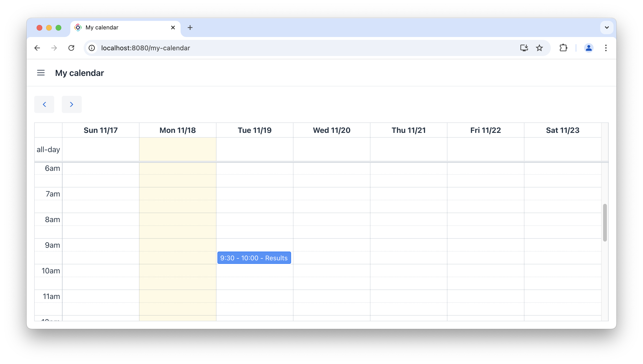Click the install app icon in address bar
Image resolution: width=643 pixels, height=364 pixels.
(x=524, y=48)
